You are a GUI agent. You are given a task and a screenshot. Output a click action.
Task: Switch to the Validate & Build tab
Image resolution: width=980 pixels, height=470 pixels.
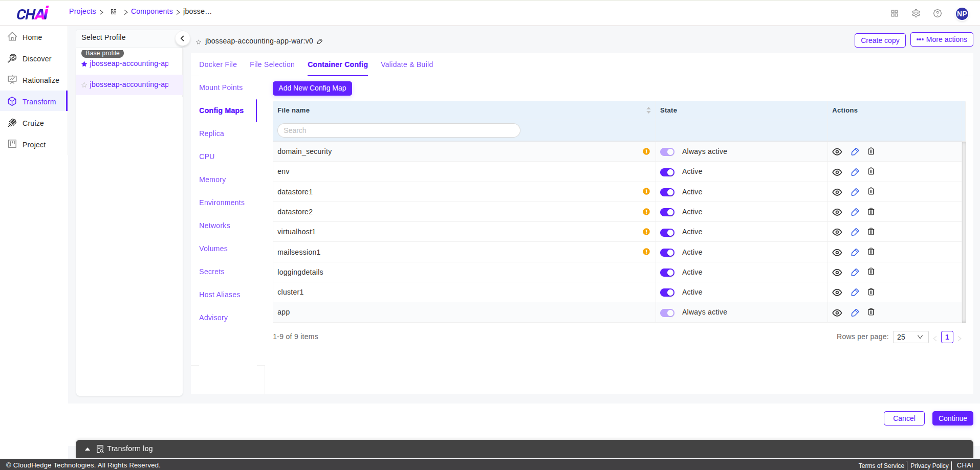tap(406, 64)
